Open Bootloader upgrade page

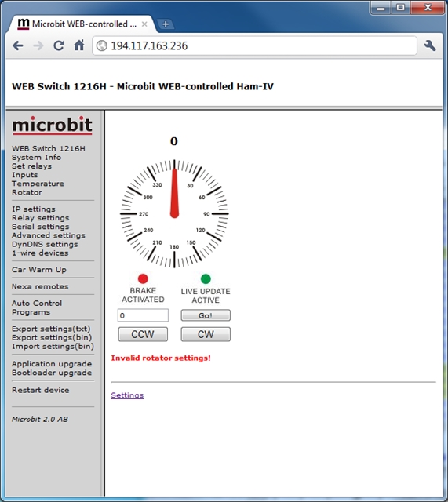coord(52,373)
